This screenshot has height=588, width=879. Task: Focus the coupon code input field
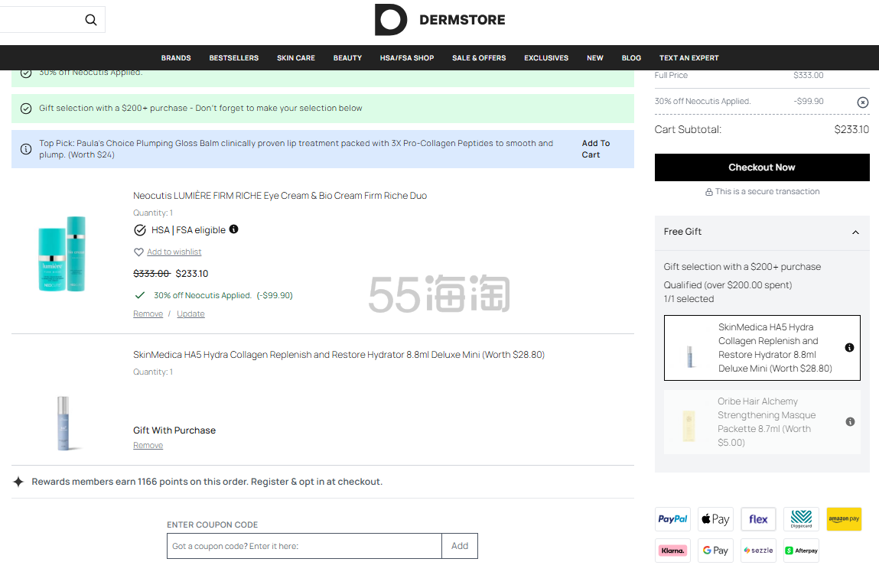pos(304,546)
